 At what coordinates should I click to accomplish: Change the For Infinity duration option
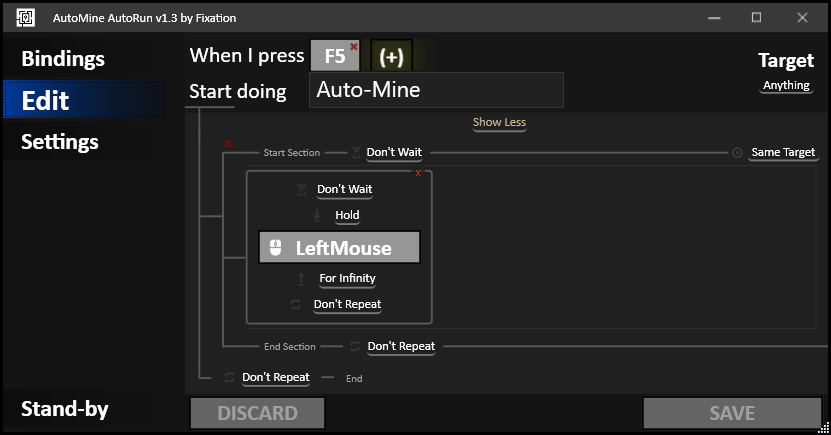[x=347, y=278]
